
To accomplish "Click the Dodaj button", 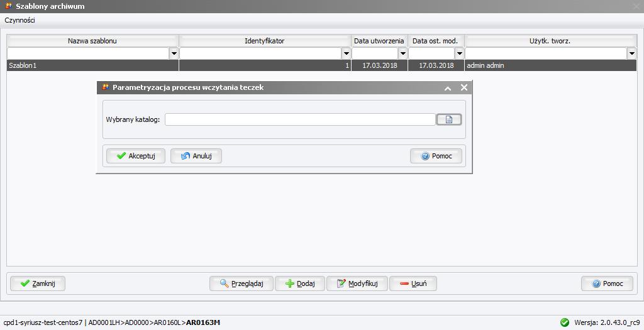I will pyautogui.click(x=300, y=283).
